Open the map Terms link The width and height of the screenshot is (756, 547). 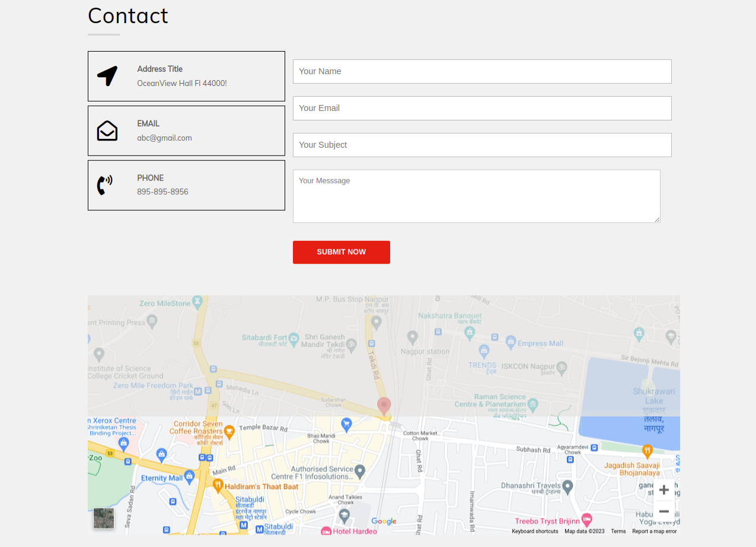[x=618, y=532]
